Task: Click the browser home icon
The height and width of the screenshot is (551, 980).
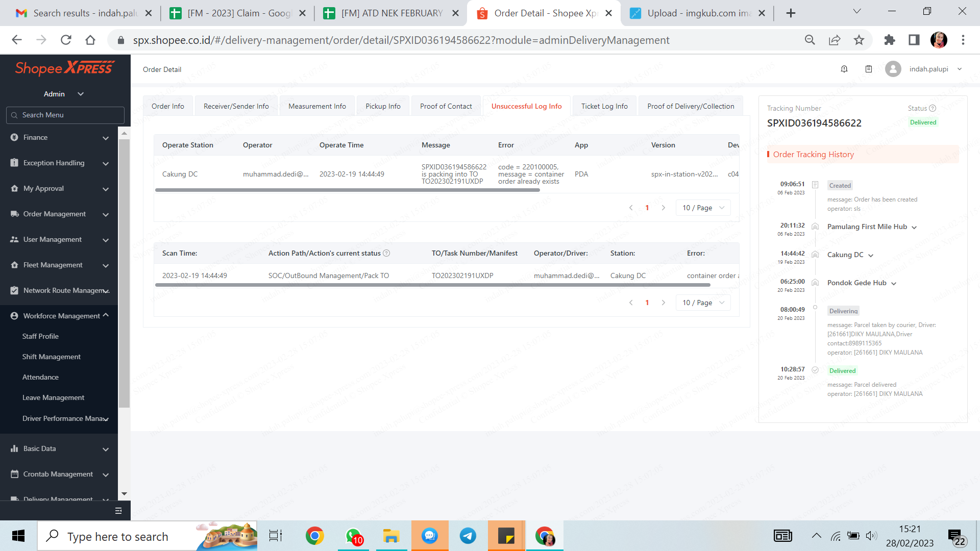Action: coord(90,40)
